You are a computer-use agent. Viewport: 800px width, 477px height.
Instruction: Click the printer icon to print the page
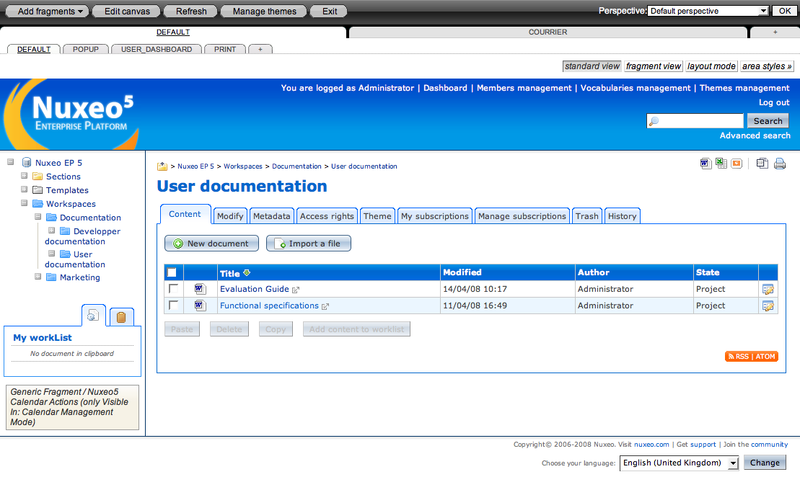point(780,164)
